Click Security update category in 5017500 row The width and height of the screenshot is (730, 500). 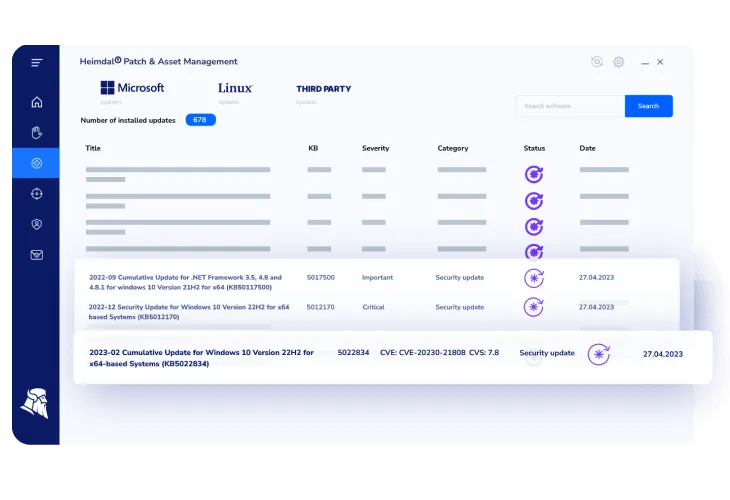[x=460, y=277]
